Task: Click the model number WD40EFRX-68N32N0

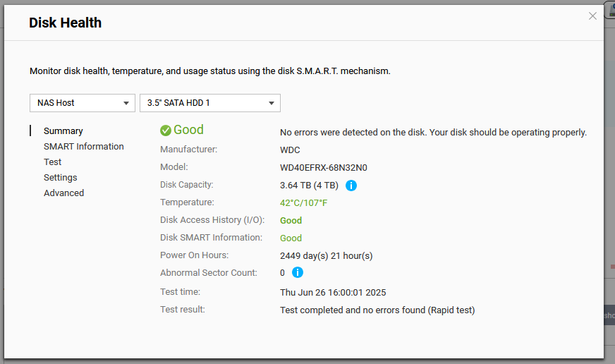Action: click(324, 167)
